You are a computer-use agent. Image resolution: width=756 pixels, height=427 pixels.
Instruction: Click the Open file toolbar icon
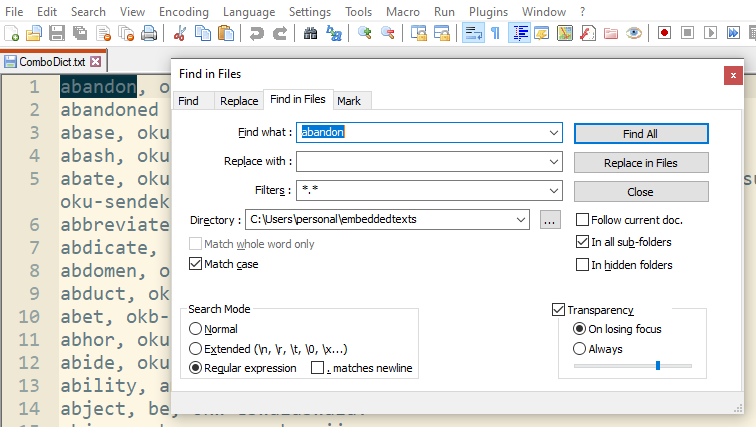click(x=34, y=33)
